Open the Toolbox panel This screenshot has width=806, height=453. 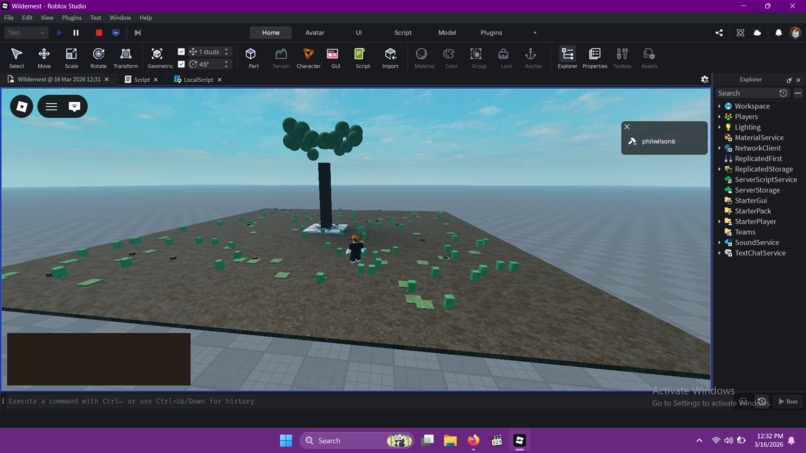pos(622,58)
